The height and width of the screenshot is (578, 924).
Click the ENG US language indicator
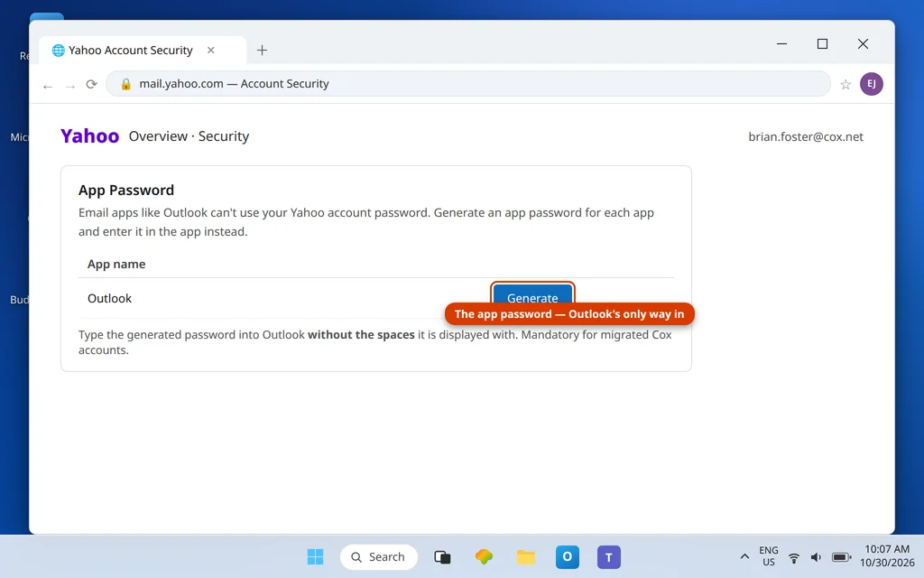coord(769,556)
